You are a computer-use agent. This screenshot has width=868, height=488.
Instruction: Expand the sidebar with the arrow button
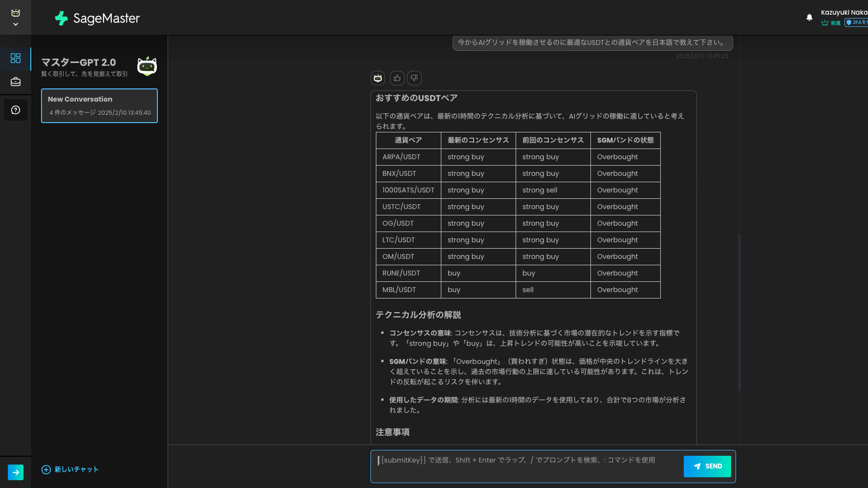(16, 472)
